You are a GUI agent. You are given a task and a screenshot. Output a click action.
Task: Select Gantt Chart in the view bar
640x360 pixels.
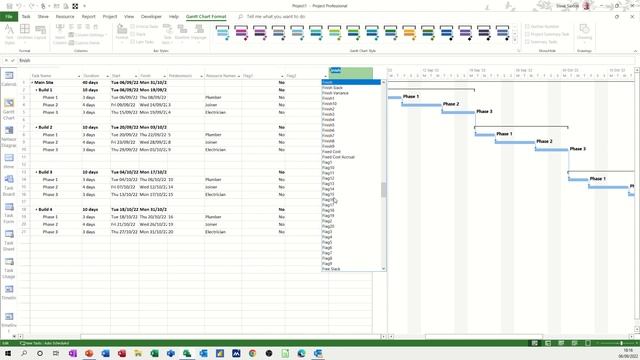pos(9,109)
